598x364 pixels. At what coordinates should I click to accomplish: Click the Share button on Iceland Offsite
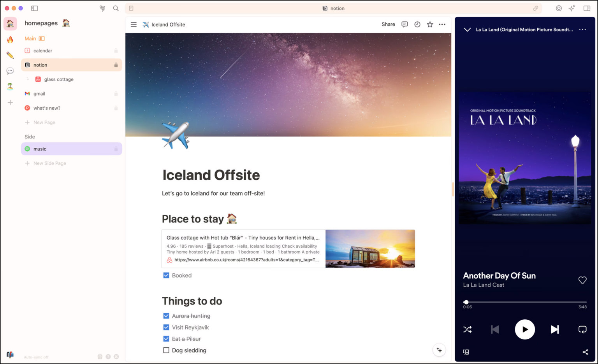(x=388, y=24)
